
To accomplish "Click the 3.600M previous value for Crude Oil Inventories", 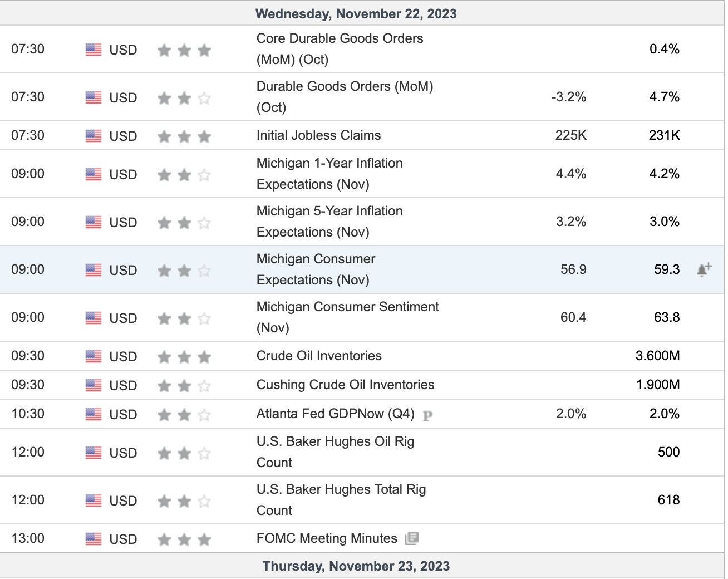I will [658, 356].
